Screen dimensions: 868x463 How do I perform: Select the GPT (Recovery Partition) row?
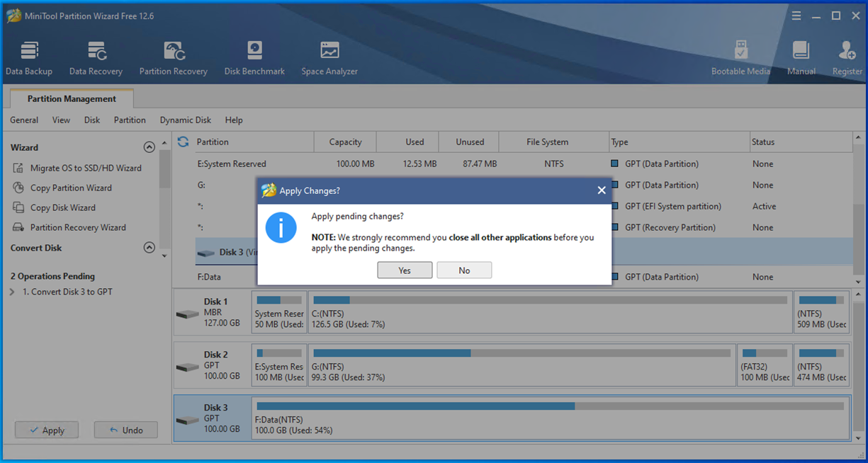point(523,227)
